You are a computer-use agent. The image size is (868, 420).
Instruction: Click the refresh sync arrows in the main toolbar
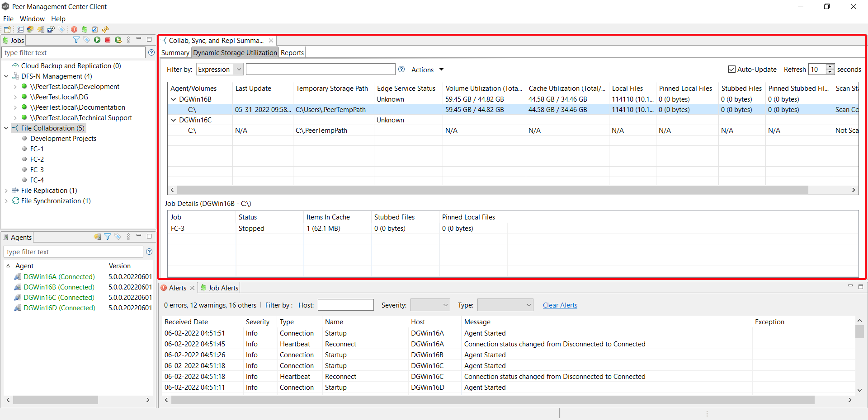(105, 29)
